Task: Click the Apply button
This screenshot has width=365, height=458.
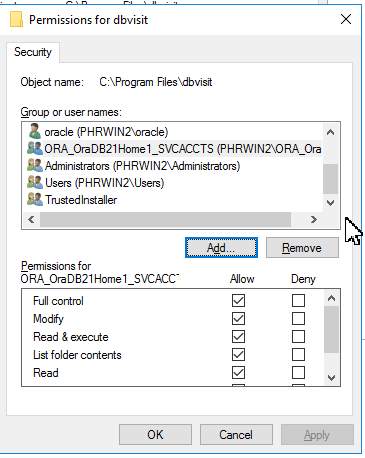Action: (x=317, y=434)
